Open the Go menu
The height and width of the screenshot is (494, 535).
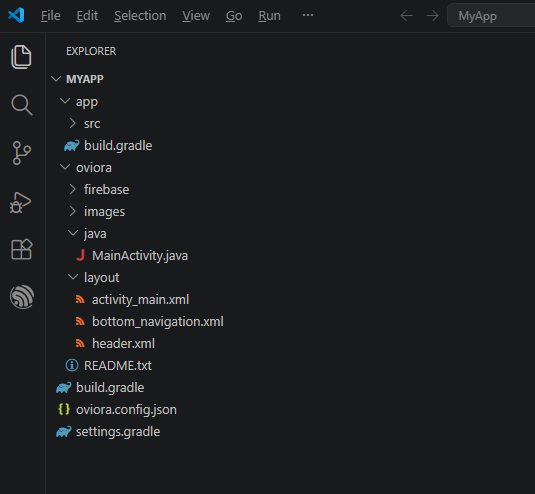[234, 16]
